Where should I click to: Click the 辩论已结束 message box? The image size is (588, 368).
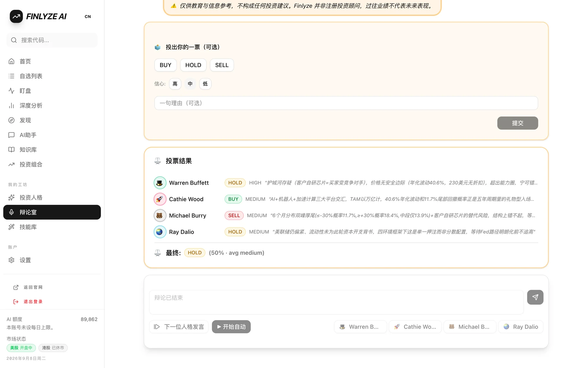click(x=336, y=302)
